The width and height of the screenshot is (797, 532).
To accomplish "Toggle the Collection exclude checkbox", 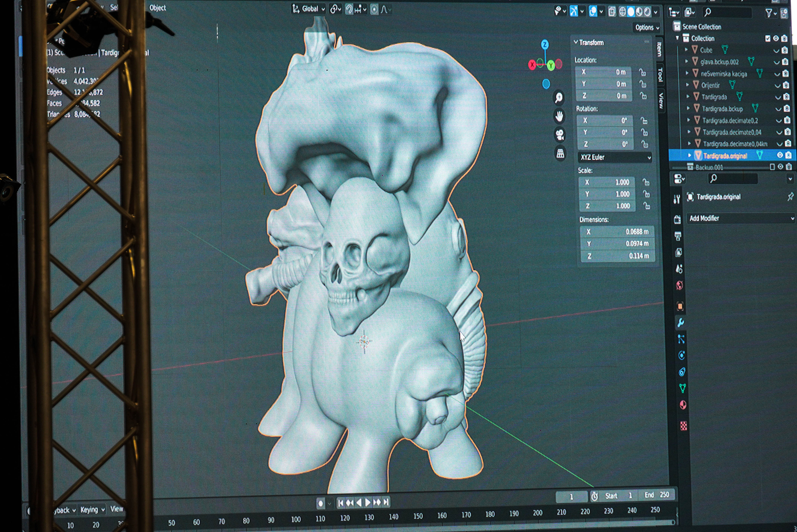I will [x=767, y=38].
